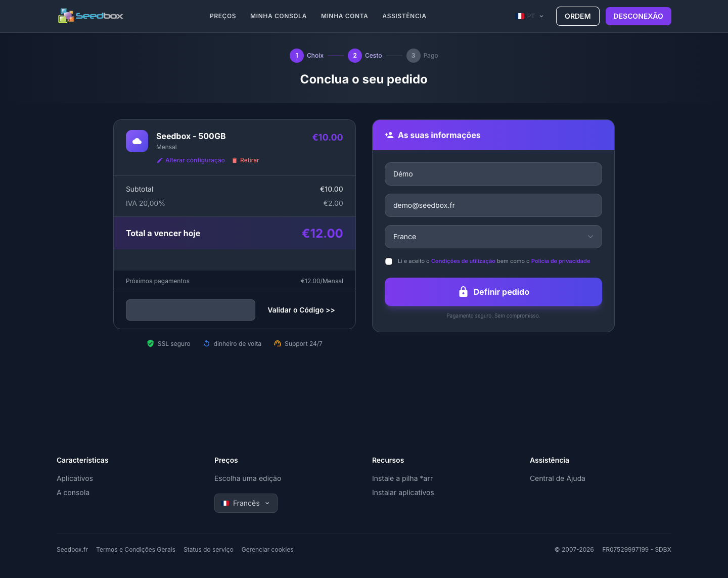Click the dinheiro de volta refresh icon
Viewport: 728px width, 578px height.
click(206, 343)
